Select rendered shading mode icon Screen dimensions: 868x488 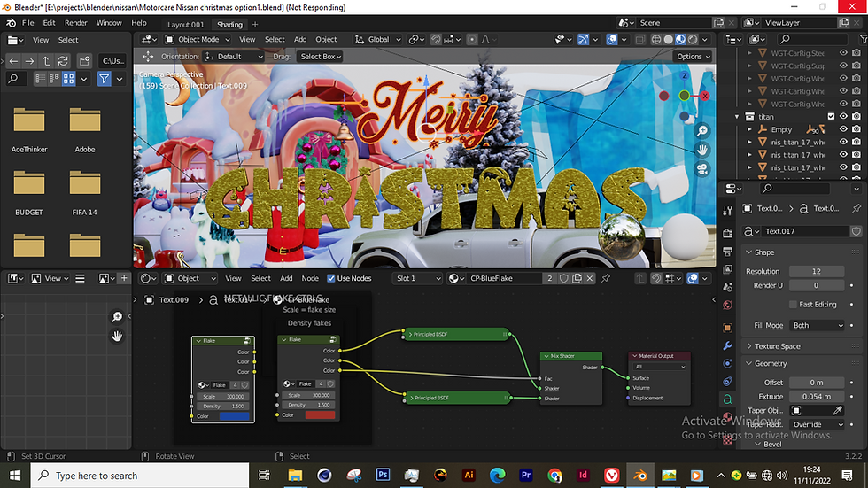(693, 39)
